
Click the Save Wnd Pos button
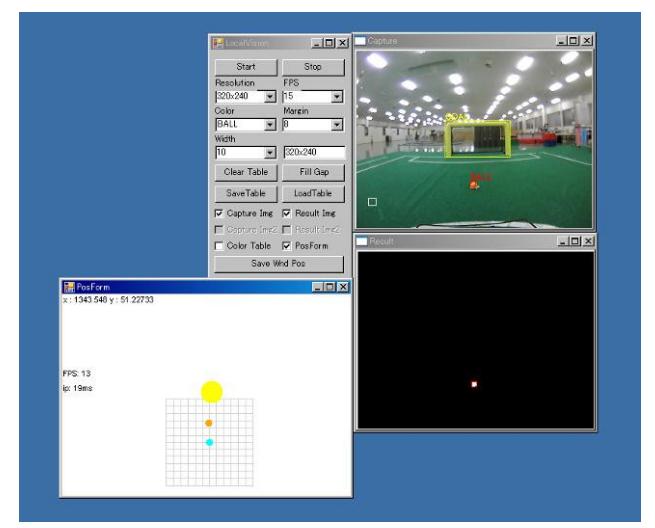click(279, 264)
